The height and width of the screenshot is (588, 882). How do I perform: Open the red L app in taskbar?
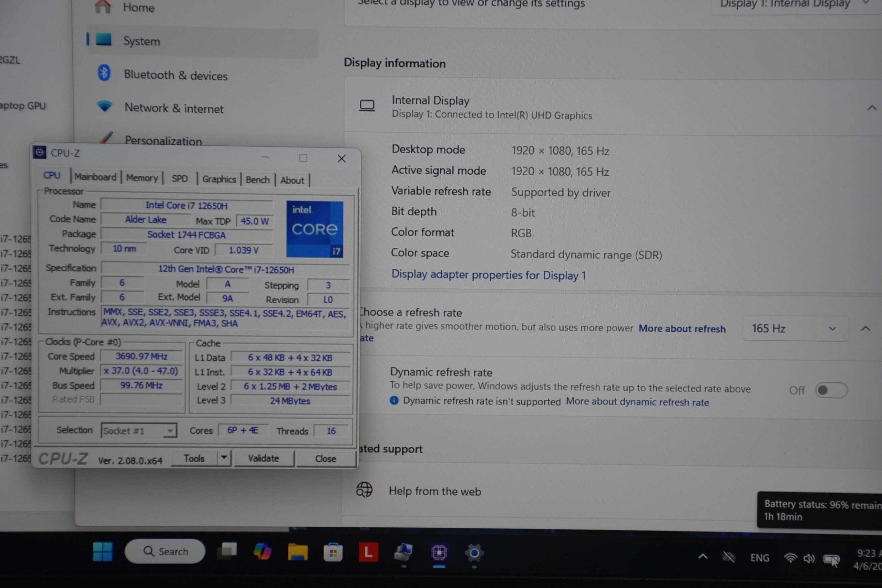click(368, 553)
